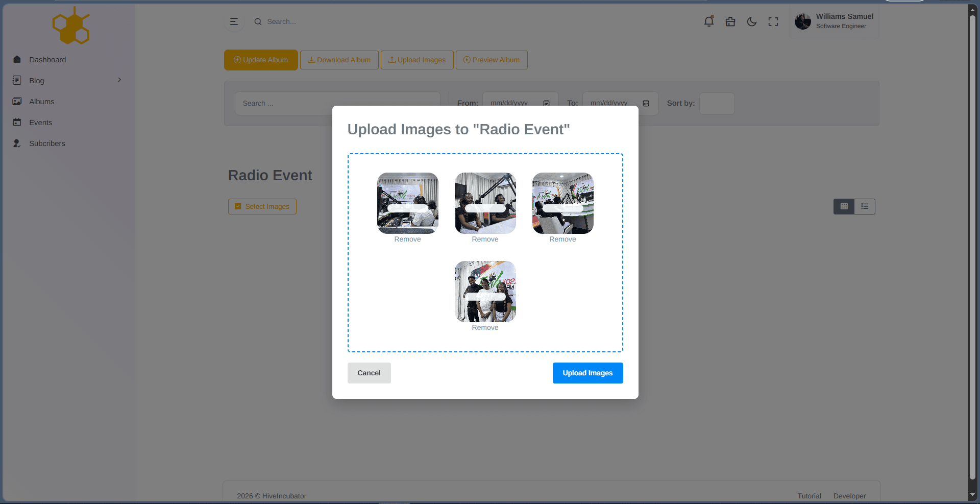Click the Blog newspaper icon
Image resolution: width=980 pixels, height=504 pixels.
tap(17, 80)
